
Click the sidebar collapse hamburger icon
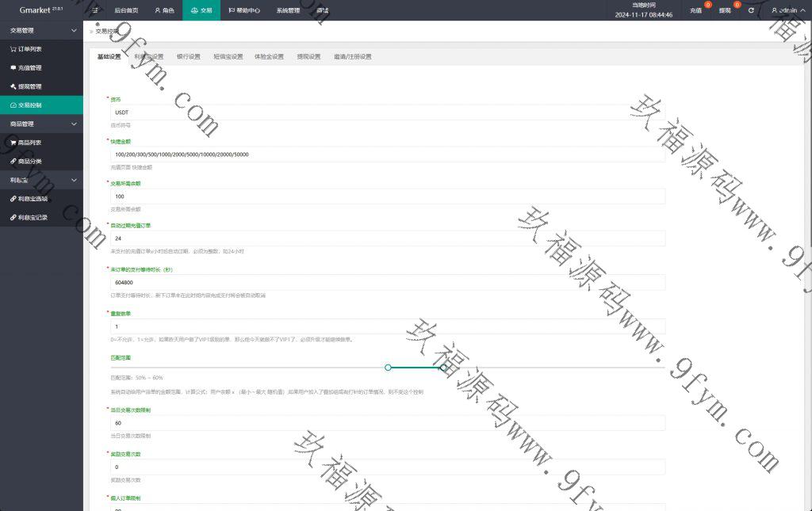click(x=95, y=10)
